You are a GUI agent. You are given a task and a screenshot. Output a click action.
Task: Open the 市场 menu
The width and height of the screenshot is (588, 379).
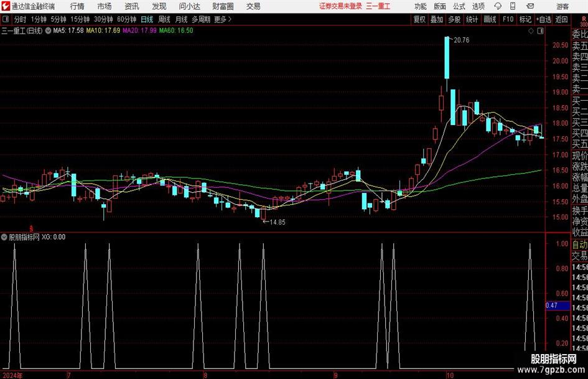pyautogui.click(x=105, y=6)
